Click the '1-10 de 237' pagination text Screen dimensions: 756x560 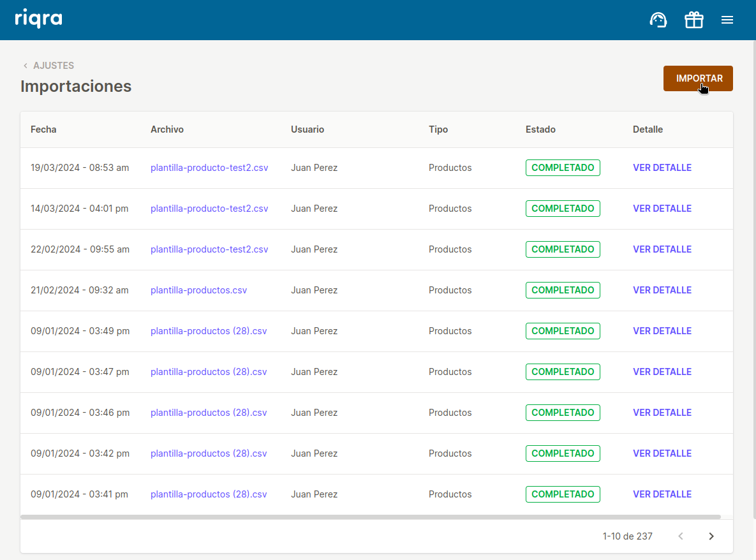pyautogui.click(x=627, y=536)
